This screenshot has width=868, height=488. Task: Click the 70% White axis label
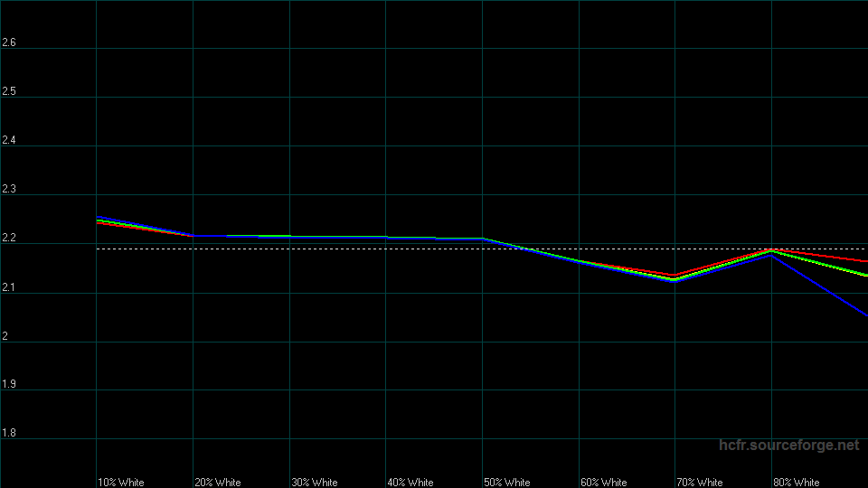700,483
